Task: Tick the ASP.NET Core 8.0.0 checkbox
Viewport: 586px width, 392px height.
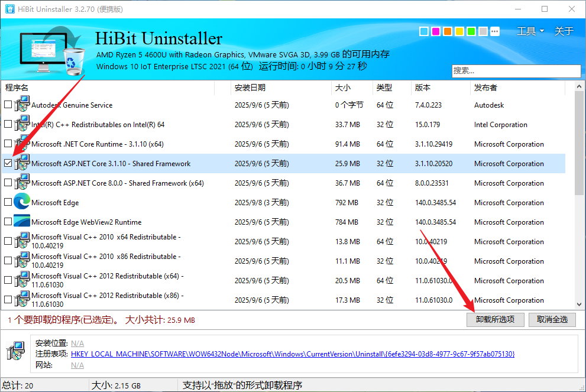Action: tap(8, 183)
